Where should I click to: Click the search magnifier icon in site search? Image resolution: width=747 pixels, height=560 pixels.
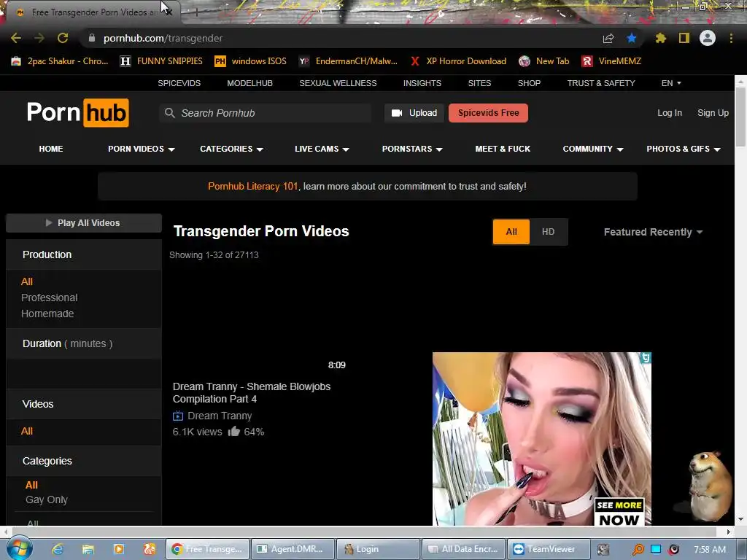169,113
